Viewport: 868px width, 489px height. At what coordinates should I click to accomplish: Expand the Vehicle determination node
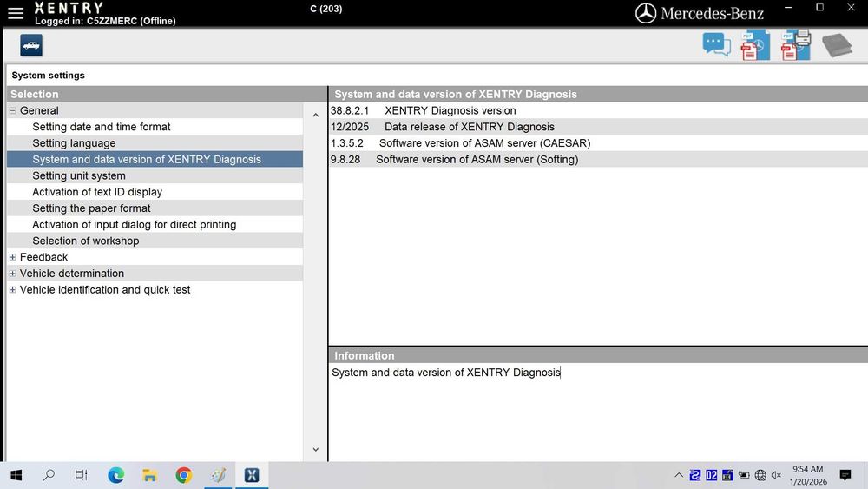(x=12, y=274)
